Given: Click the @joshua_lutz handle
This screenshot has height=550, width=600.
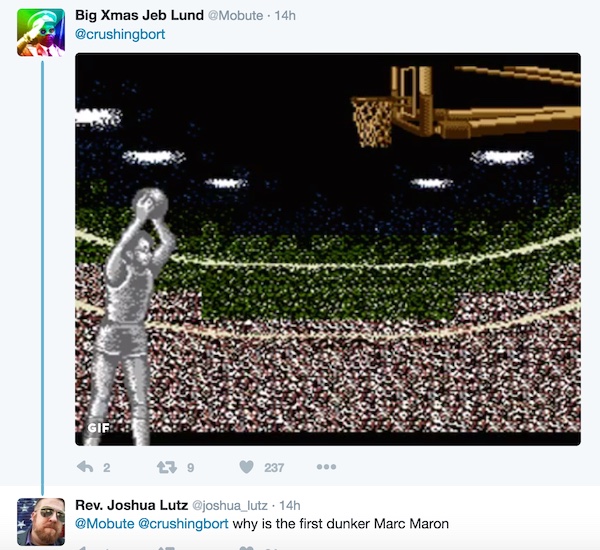Looking at the screenshot, I should point(230,506).
